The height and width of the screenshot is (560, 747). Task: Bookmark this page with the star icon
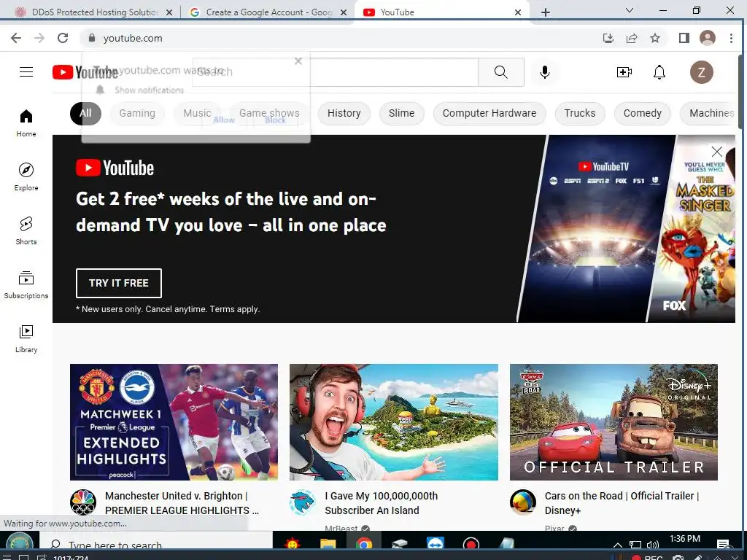655,38
